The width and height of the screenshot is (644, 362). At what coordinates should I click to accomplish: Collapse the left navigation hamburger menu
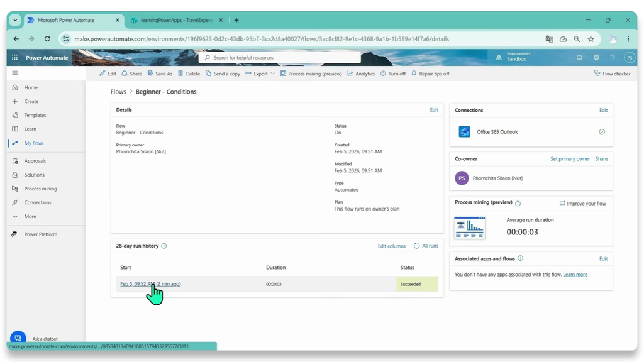click(x=15, y=73)
